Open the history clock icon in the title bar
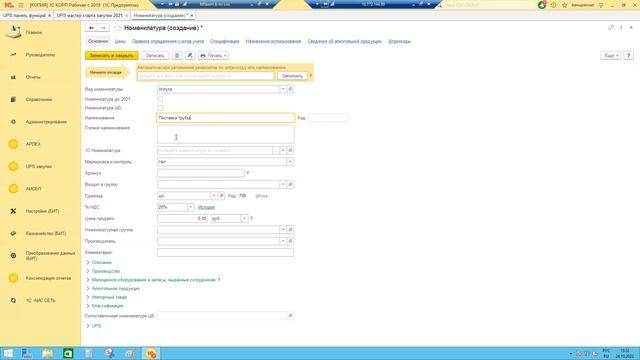The image size is (640, 360). coord(553,5)
